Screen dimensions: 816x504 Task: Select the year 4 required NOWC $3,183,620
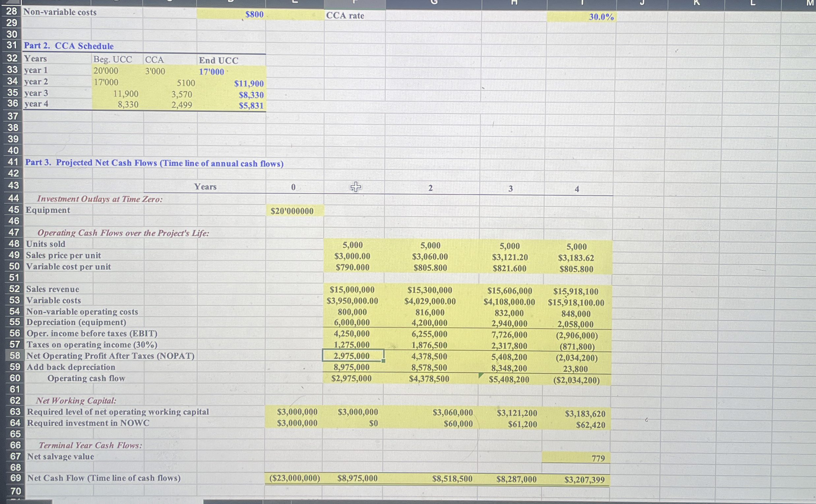coord(585,414)
